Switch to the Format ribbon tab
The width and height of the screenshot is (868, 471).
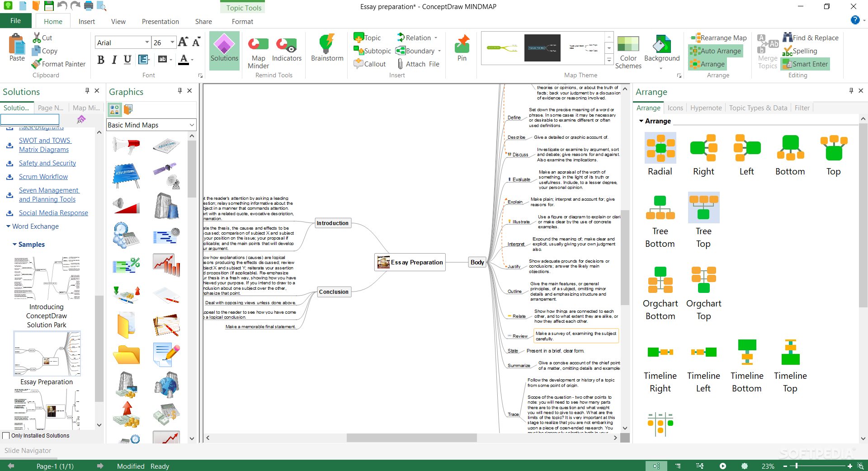click(x=242, y=22)
